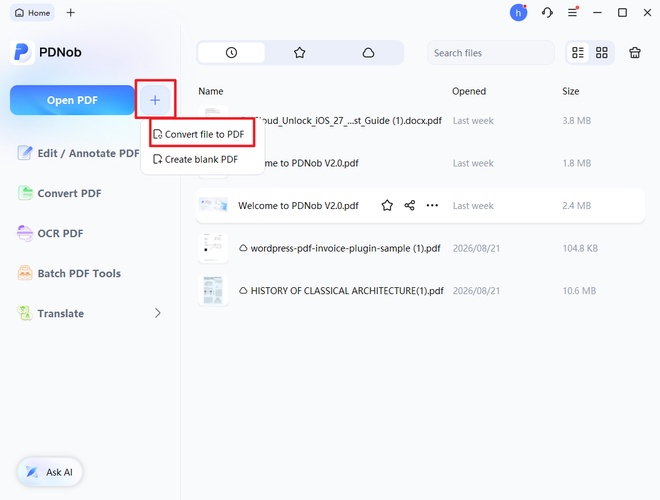Sort by the Opened column header
The height and width of the screenshot is (500, 660).
(x=469, y=91)
